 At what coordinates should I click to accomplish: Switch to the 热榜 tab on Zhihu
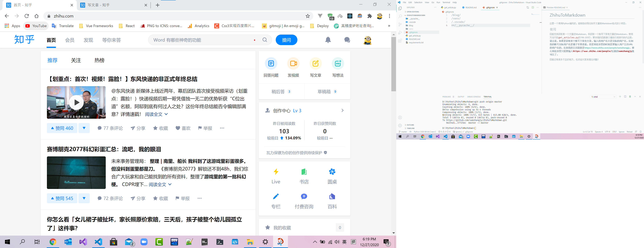(99, 60)
